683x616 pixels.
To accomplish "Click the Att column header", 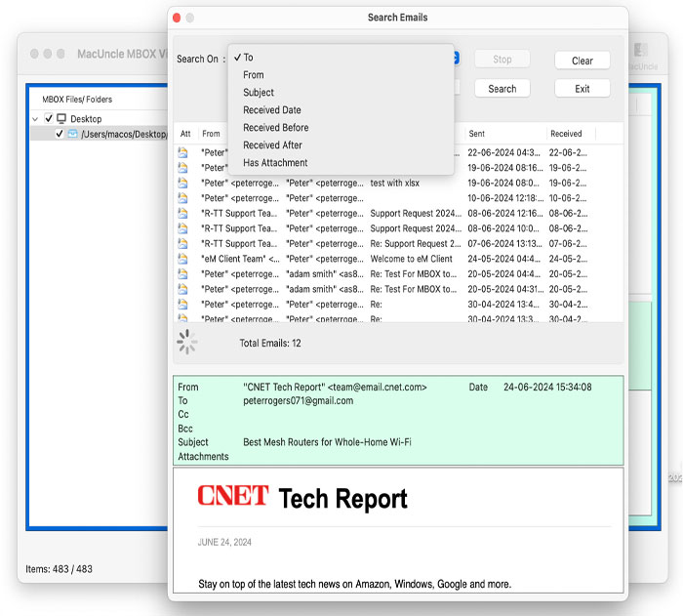I will click(x=185, y=134).
